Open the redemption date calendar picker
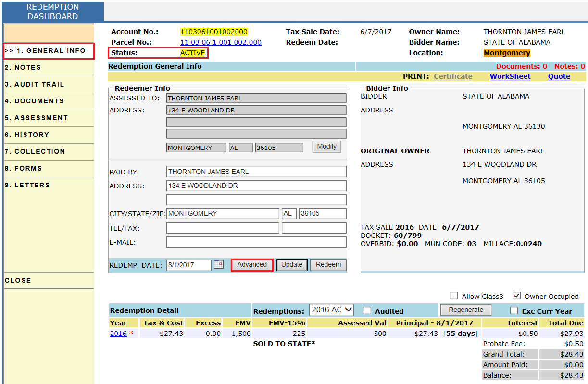The image size is (588, 384). tap(219, 264)
